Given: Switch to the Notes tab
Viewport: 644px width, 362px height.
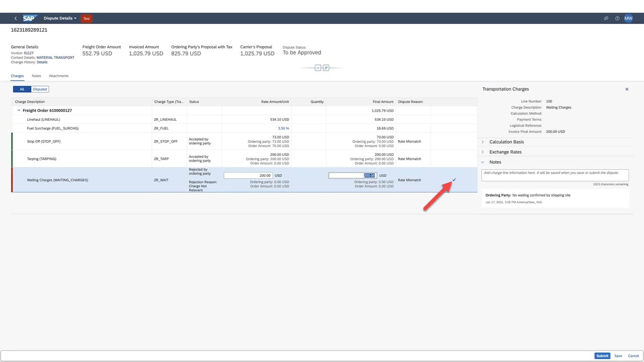Looking at the screenshot, I should pyautogui.click(x=36, y=76).
